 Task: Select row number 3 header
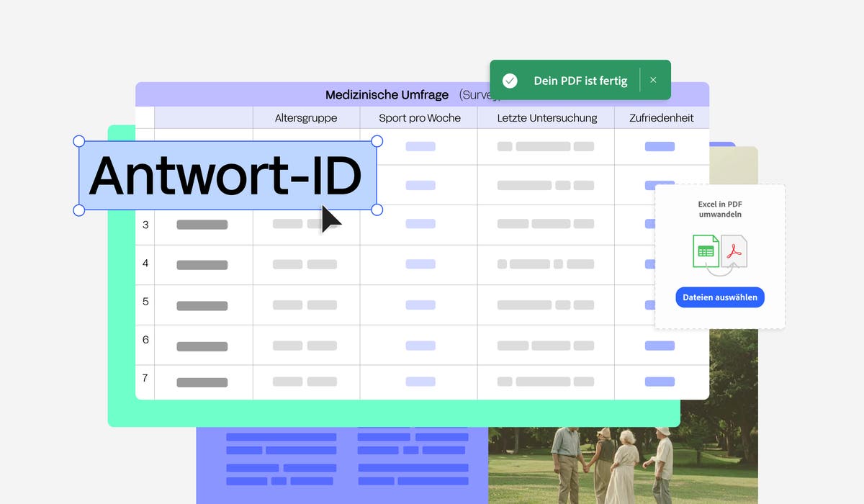click(x=145, y=225)
